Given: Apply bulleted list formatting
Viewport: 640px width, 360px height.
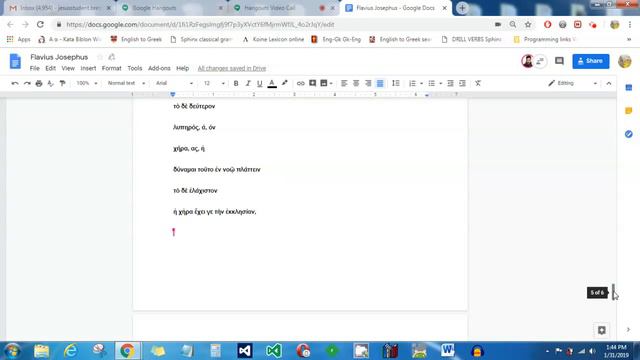Looking at the screenshot, I should pos(431,83).
